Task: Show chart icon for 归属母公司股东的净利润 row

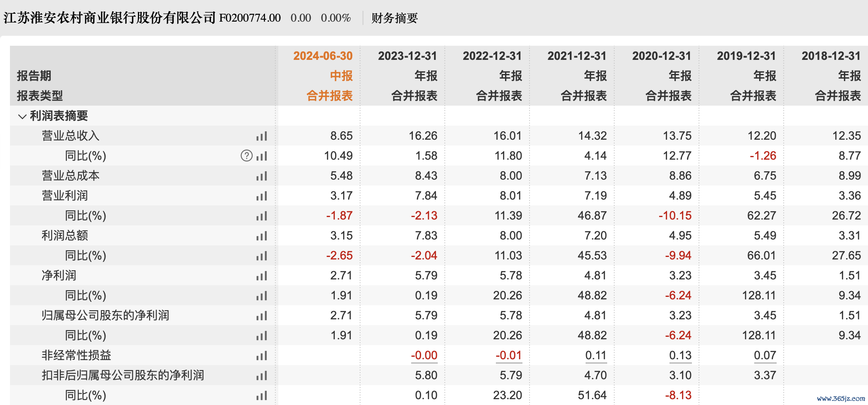Action: [262, 316]
